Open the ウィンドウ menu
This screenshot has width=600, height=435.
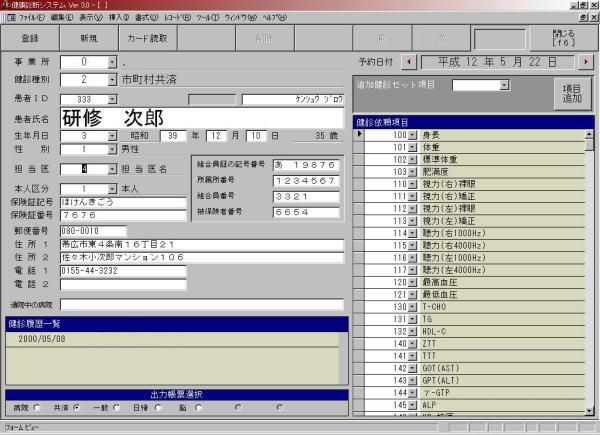click(240, 18)
